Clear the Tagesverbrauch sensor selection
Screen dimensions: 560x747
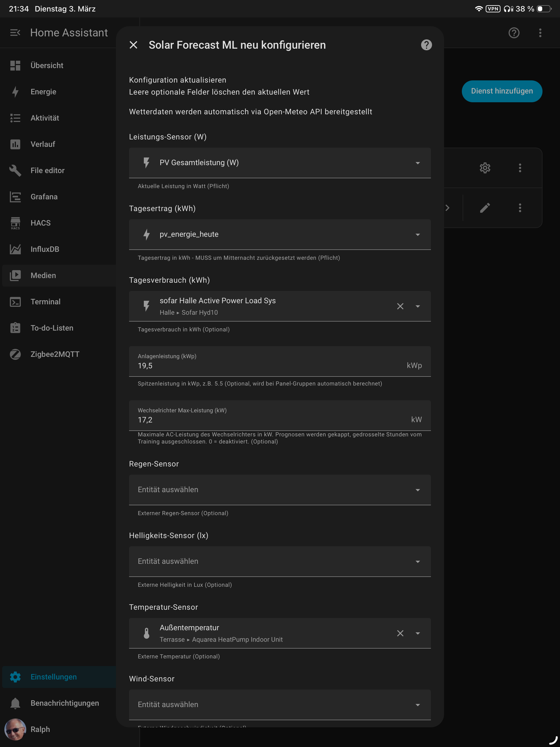pos(400,306)
